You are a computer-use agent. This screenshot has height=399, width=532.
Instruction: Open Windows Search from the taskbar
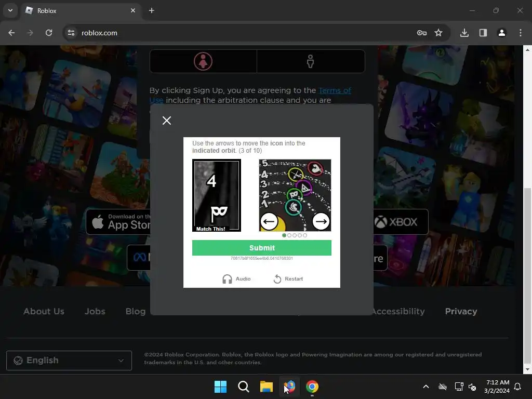(244, 387)
